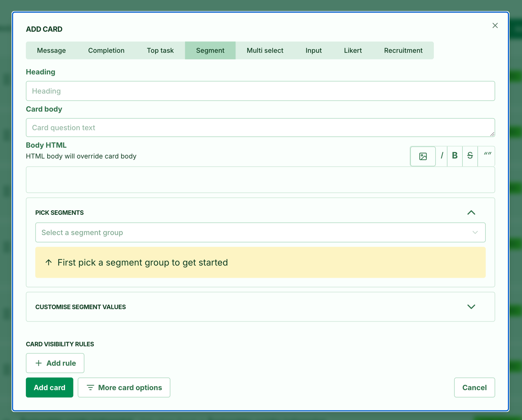Switch to the Likert tab
522x420 pixels.
(x=353, y=50)
